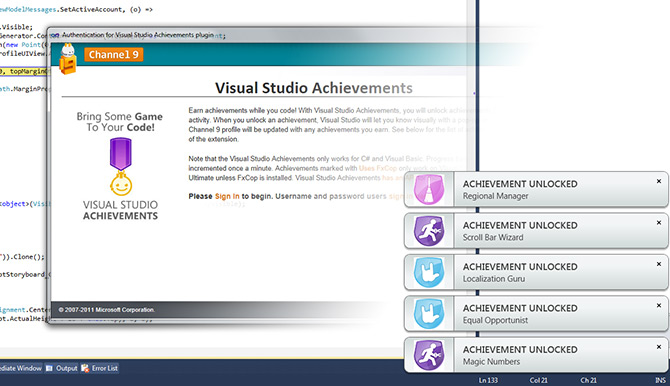Dismiss the Regional Manager achievement notification

point(659,181)
